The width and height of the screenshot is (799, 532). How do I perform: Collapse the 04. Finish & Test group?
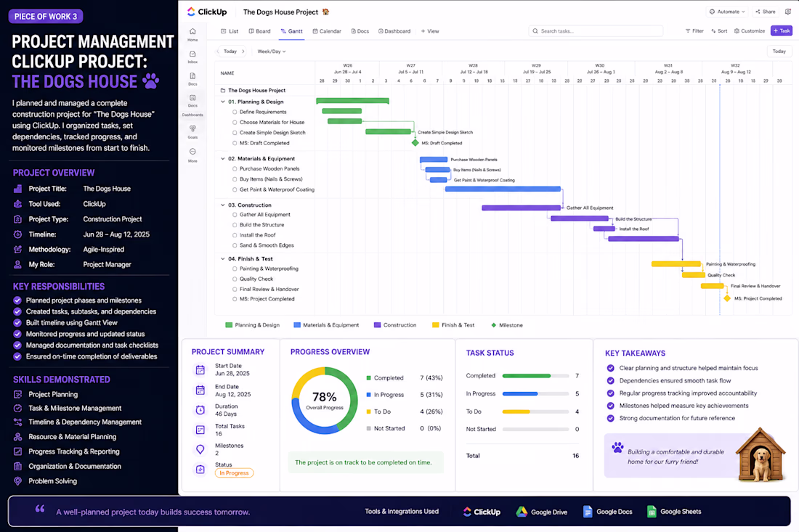click(223, 258)
